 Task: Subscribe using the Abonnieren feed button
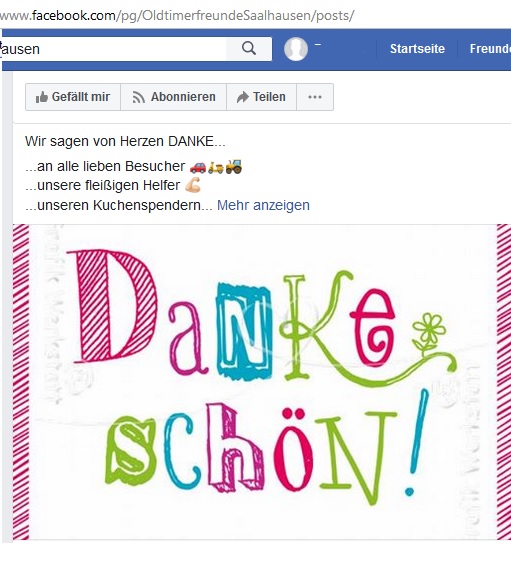pyautogui.click(x=174, y=97)
